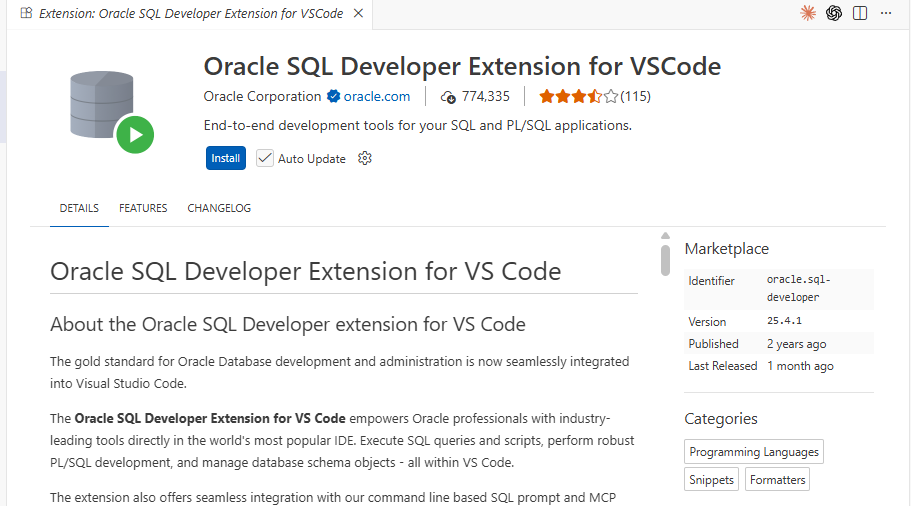Switch to the DETAILS tab

[x=79, y=208]
